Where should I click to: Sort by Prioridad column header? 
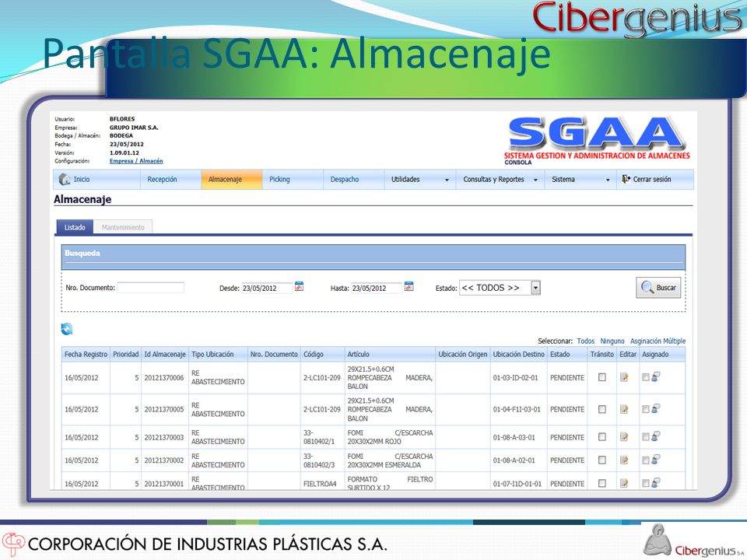coord(126,355)
